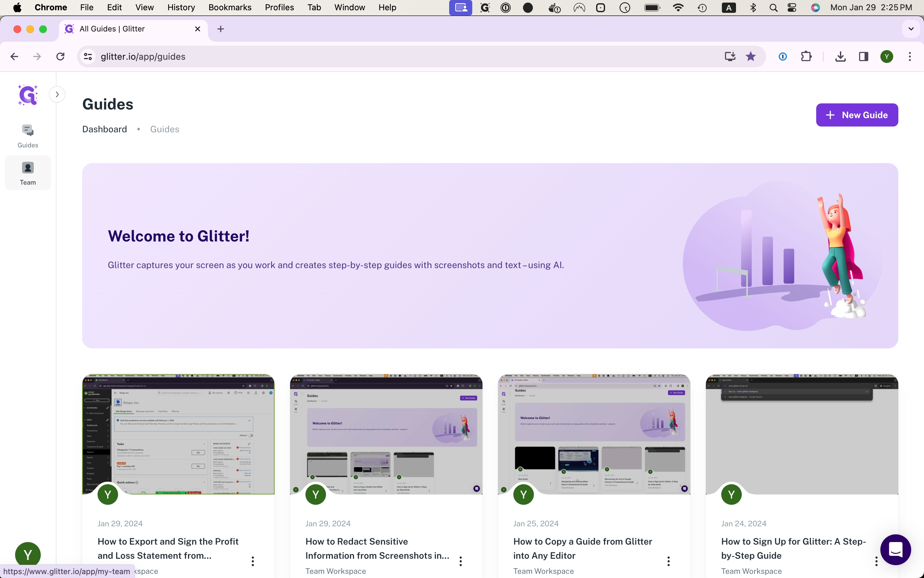Open the Apple menu
This screenshot has width=924, height=578.
click(17, 8)
